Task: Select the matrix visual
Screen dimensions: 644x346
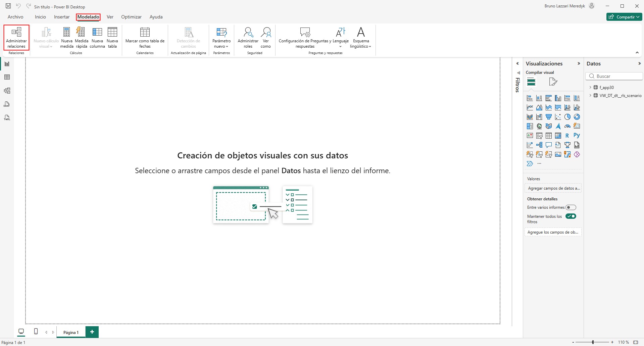Action: click(x=558, y=136)
